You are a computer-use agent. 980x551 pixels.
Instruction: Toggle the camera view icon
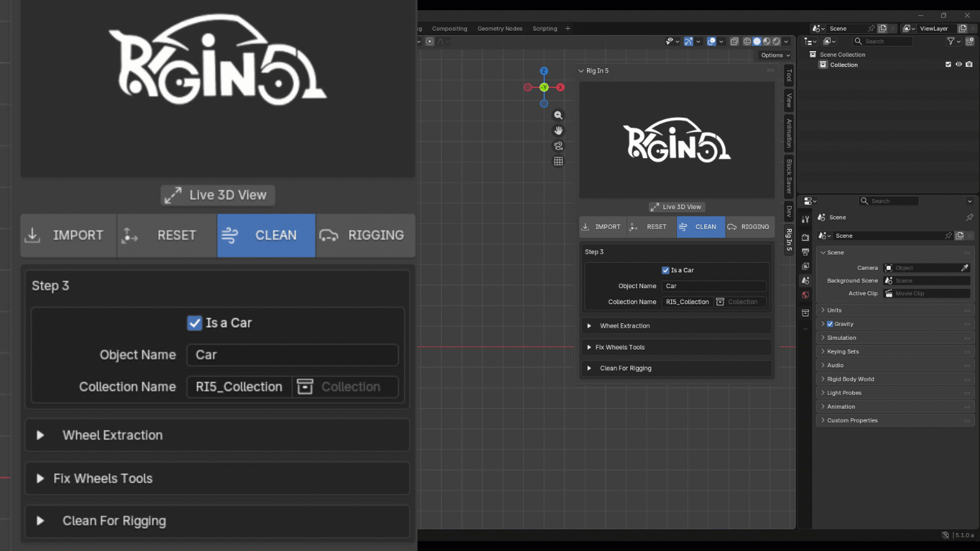(558, 146)
